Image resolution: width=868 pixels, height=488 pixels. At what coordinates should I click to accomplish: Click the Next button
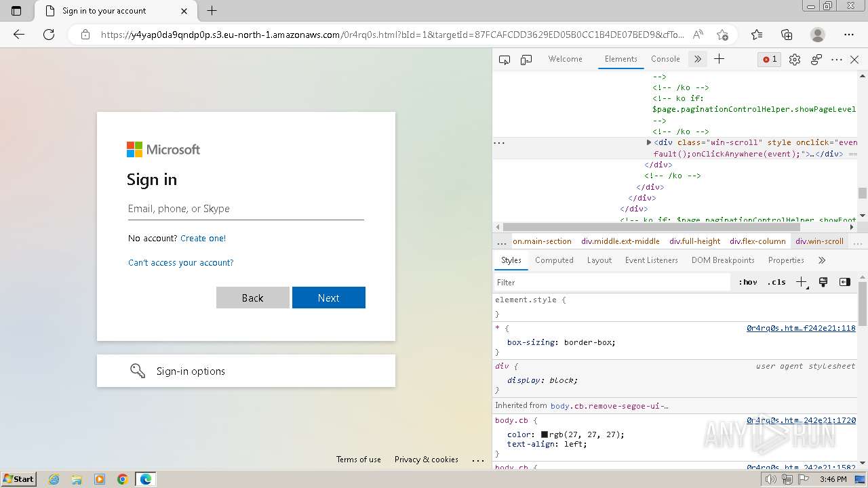[329, 298]
